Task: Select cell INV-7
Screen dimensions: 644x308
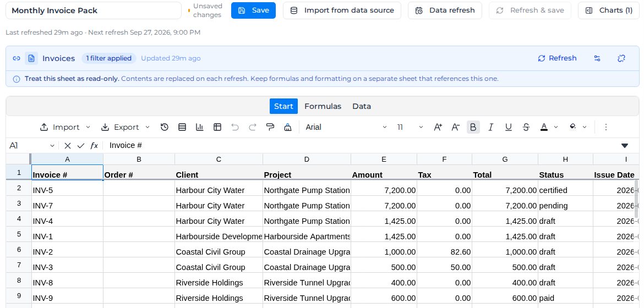Action: (67, 204)
